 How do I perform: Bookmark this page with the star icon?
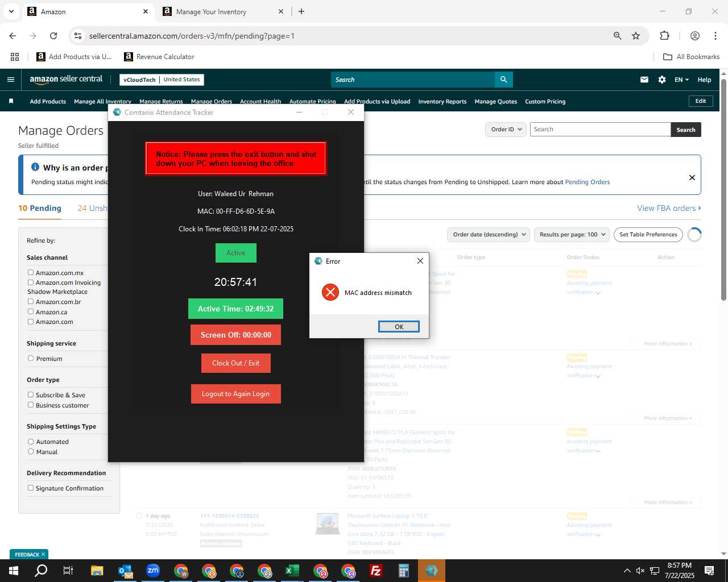point(636,36)
